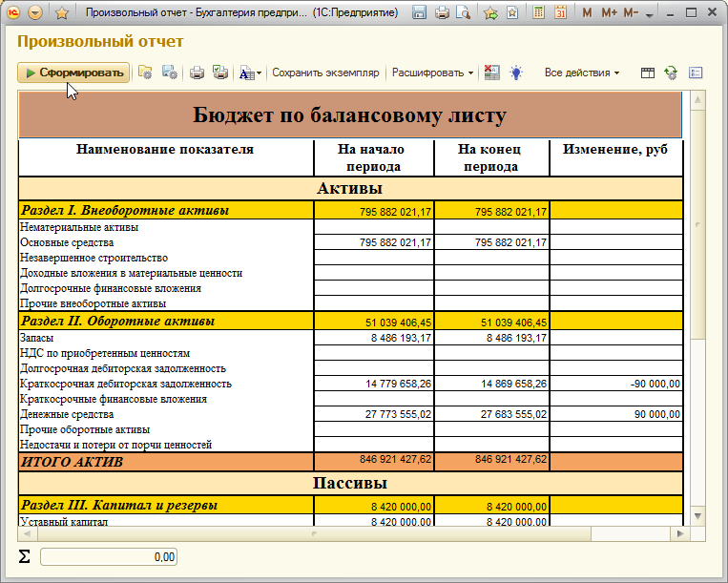728x583 pixels.
Task: Open the load settings folder icon
Action: (145, 73)
